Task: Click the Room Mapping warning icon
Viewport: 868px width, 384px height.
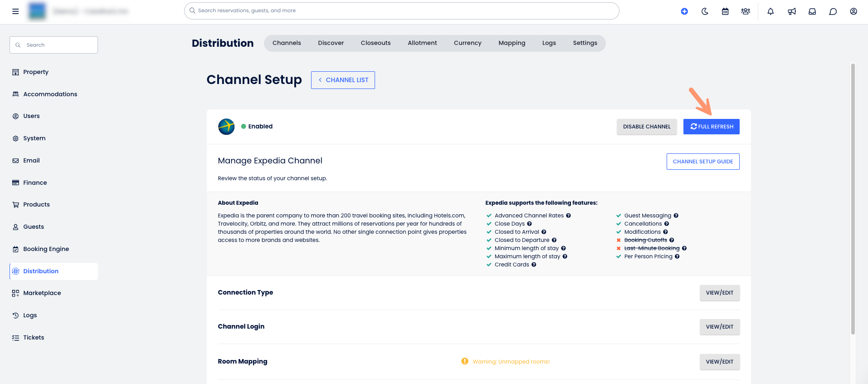Action: coord(465,361)
